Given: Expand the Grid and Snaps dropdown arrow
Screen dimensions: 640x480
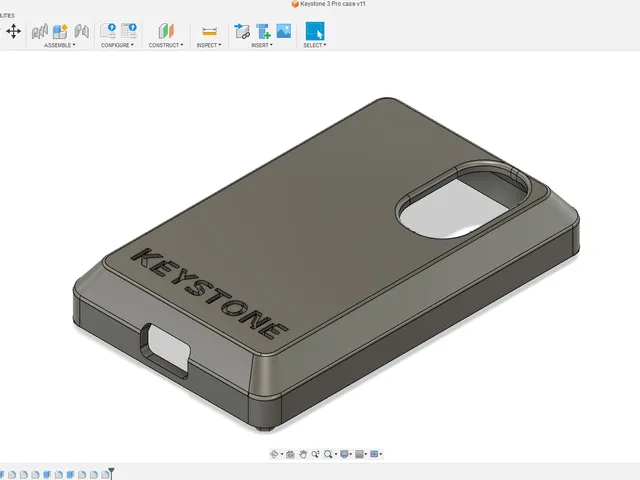Looking at the screenshot, I should [x=366, y=454].
